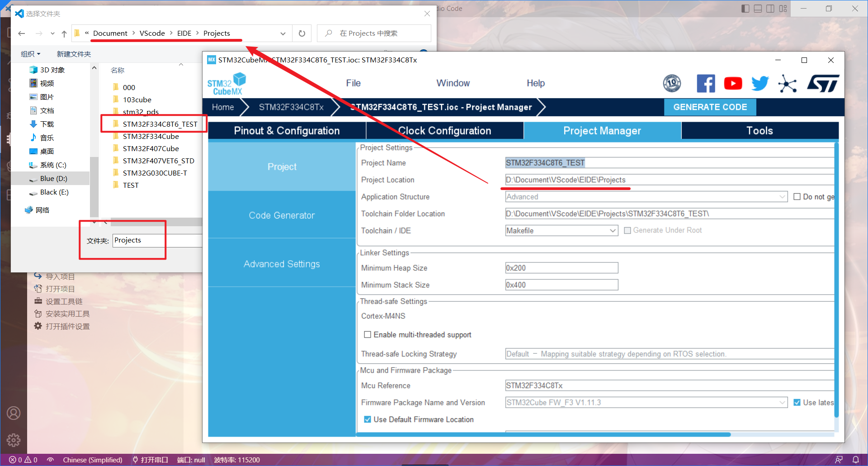The width and height of the screenshot is (868, 466).
Task: Open Window menu in STM32CubeMX
Action: pos(453,83)
